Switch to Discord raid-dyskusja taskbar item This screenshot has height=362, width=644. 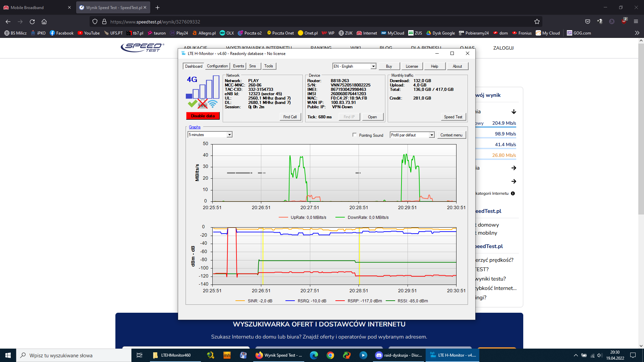click(x=398, y=355)
